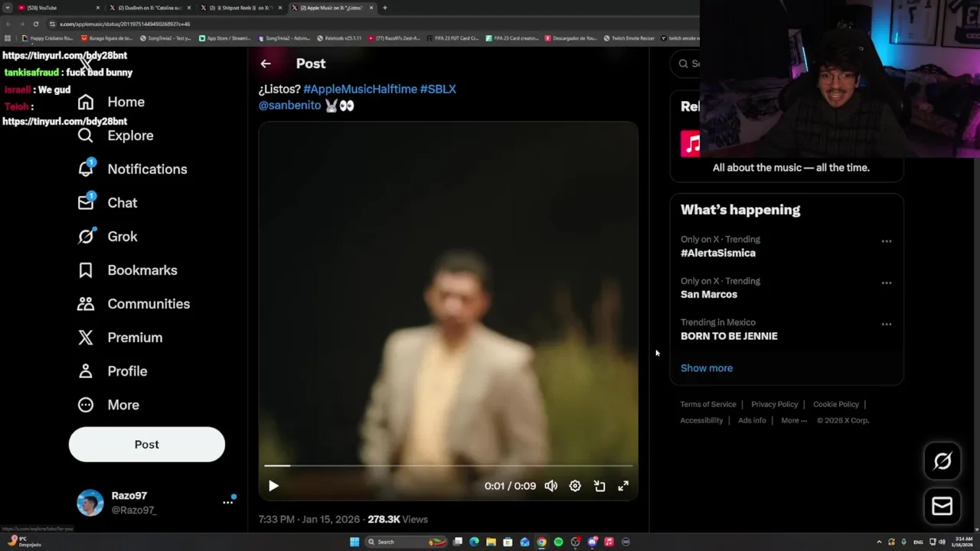The image size is (980, 551).
Task: Play the video in the post
Action: [273, 486]
